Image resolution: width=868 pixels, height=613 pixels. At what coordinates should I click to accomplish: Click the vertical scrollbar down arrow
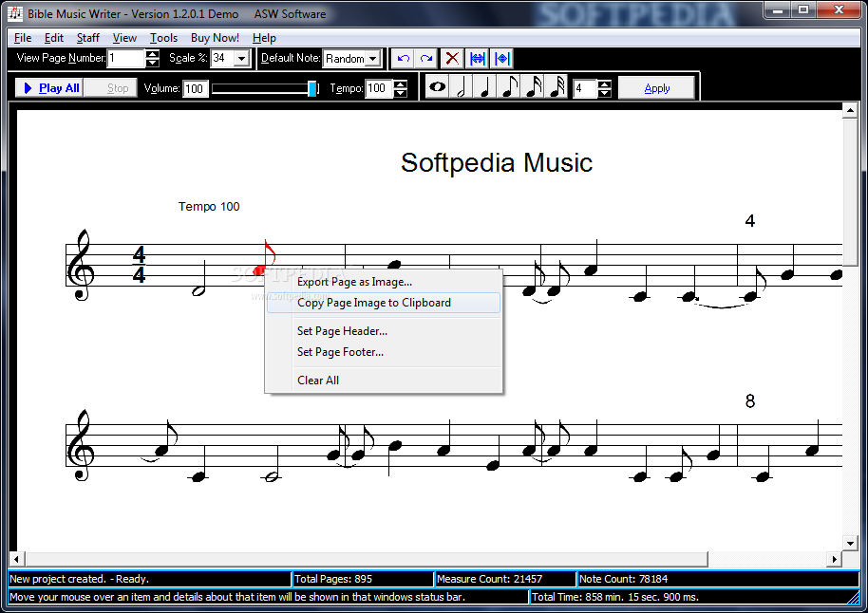[x=850, y=543]
